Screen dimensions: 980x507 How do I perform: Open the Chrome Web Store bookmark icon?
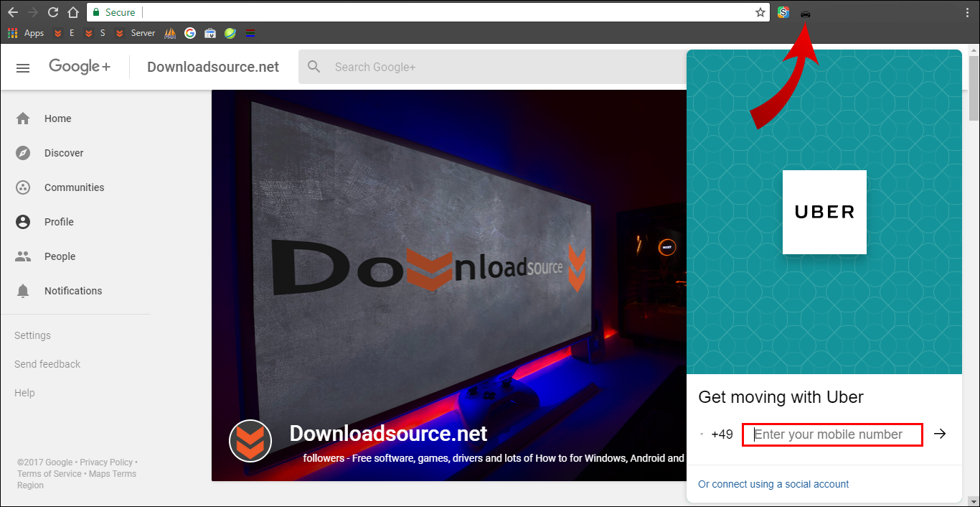pyautogui.click(x=210, y=33)
